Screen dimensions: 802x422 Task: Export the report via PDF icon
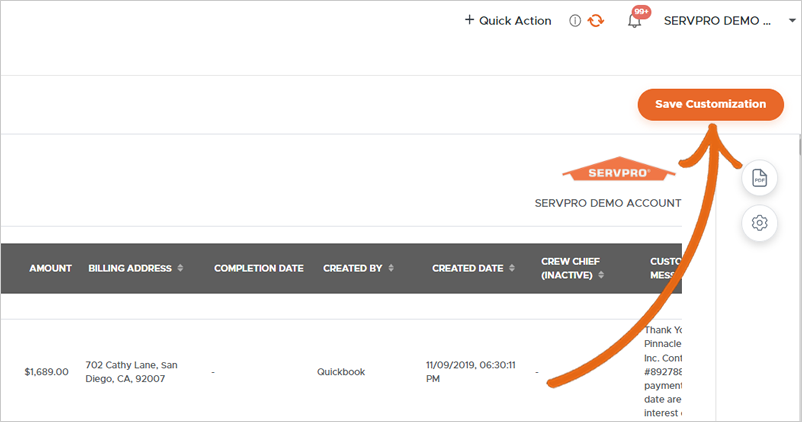point(759,178)
